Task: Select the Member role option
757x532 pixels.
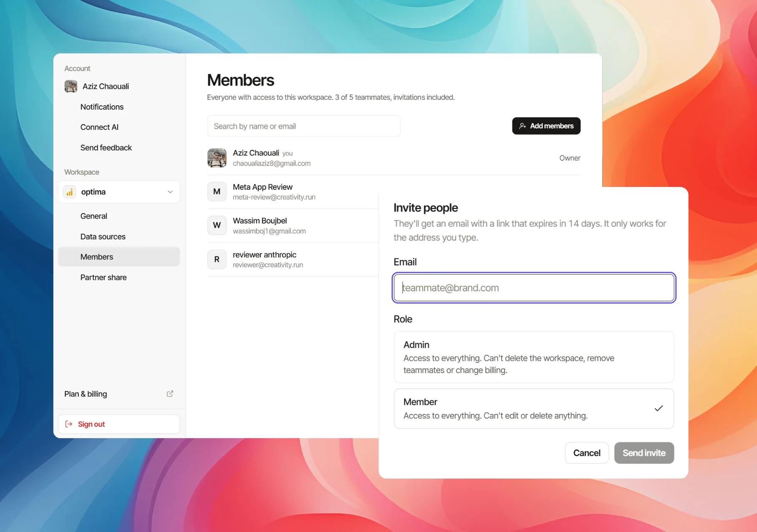Action: pyautogui.click(x=534, y=408)
